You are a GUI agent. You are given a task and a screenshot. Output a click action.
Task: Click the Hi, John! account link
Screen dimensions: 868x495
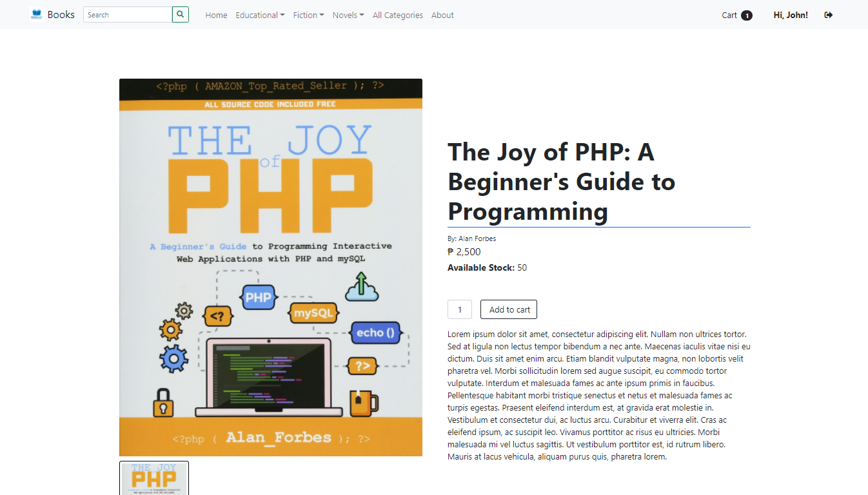(x=791, y=15)
